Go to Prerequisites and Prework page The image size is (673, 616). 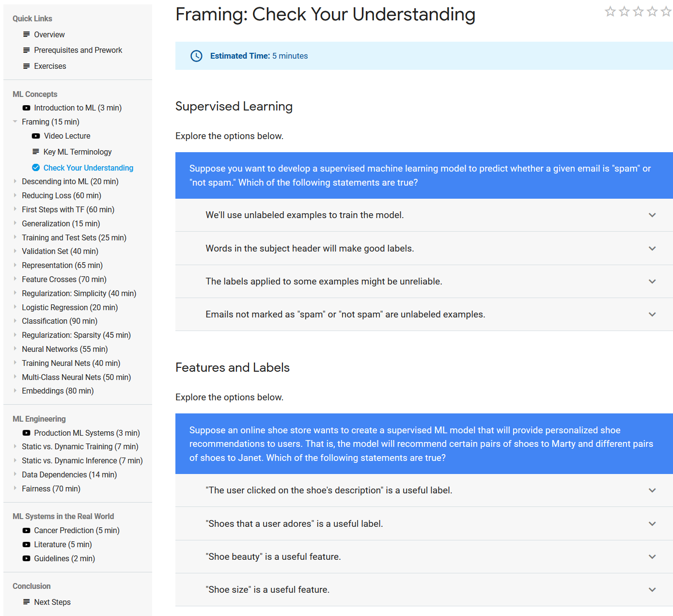pyautogui.click(x=78, y=50)
